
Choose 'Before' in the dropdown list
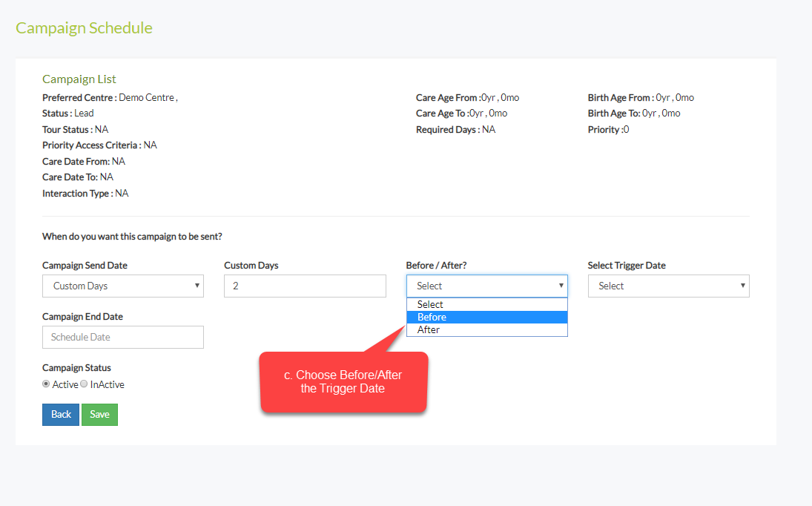point(486,317)
